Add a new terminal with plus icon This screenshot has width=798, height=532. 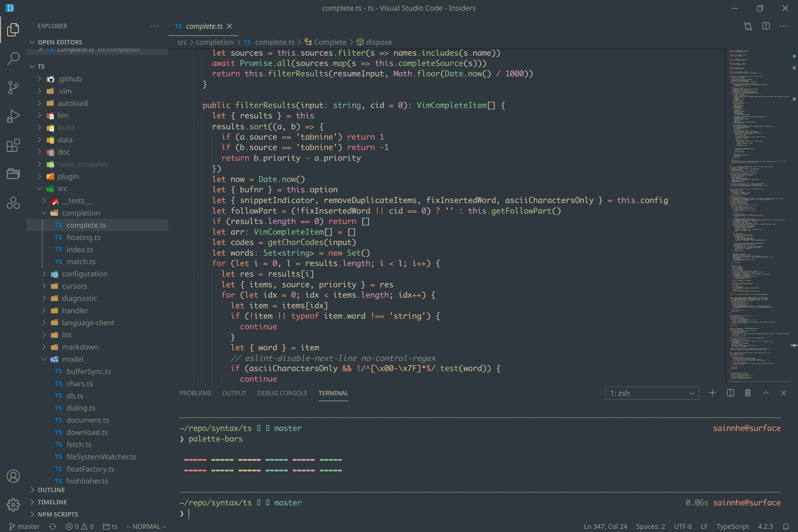pos(712,393)
